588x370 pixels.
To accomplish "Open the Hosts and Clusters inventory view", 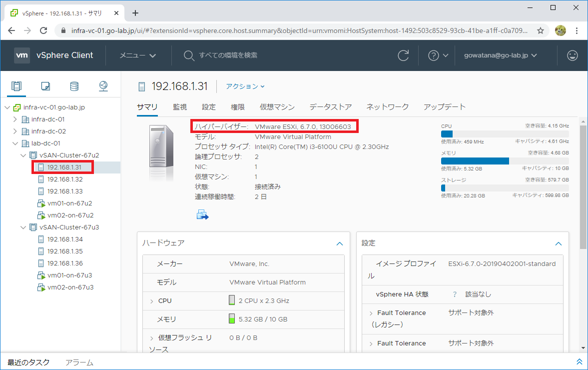I will tap(16, 86).
